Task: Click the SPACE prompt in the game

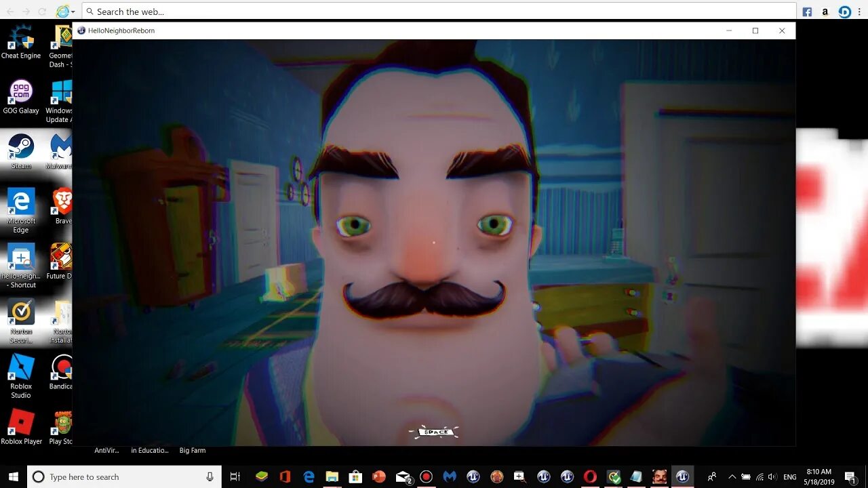Action: (x=434, y=432)
